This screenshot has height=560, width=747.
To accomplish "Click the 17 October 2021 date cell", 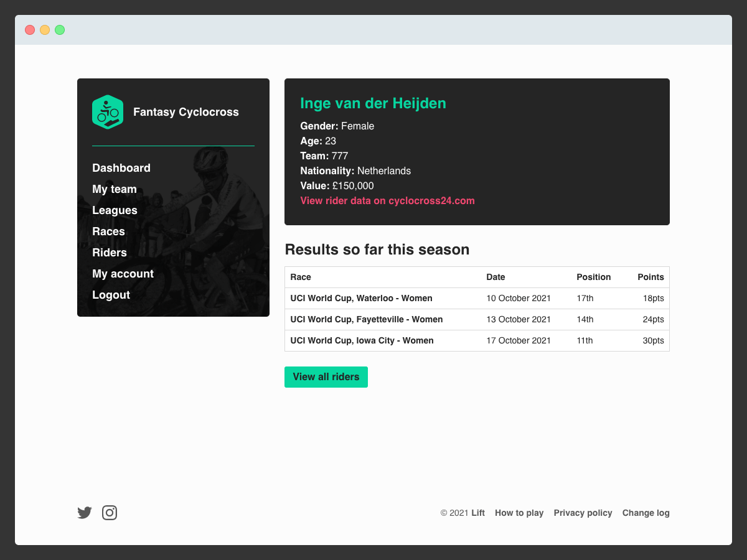I will pyautogui.click(x=519, y=341).
